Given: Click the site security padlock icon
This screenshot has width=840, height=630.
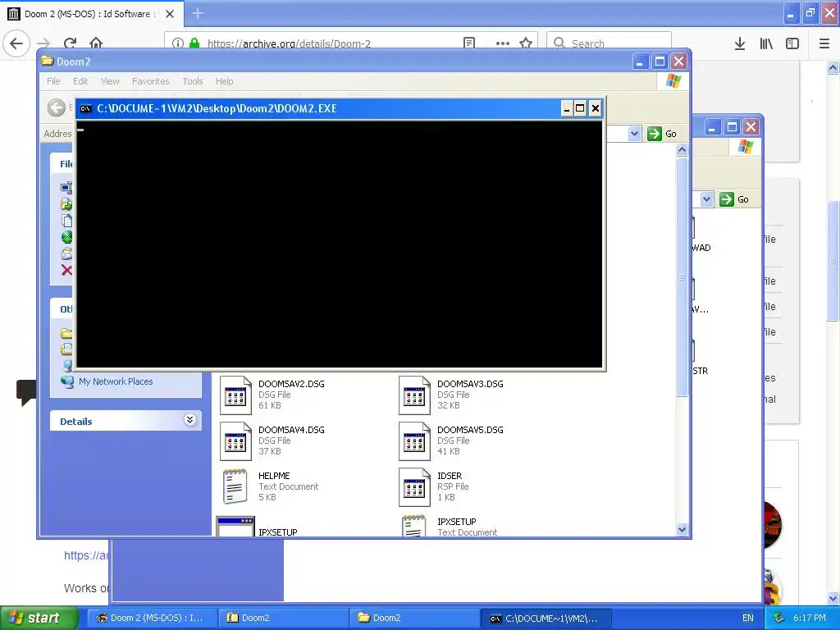Looking at the screenshot, I should tap(194, 43).
